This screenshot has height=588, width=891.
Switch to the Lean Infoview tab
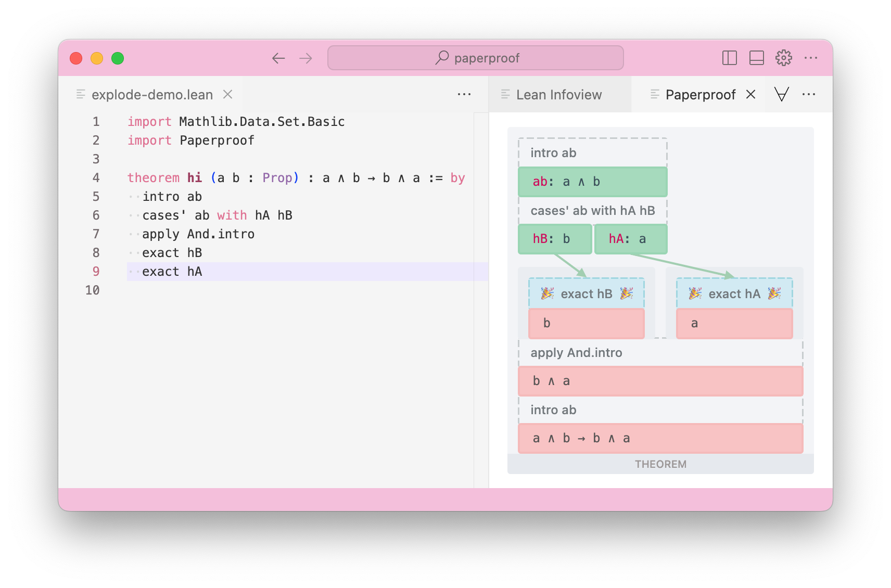coord(559,95)
